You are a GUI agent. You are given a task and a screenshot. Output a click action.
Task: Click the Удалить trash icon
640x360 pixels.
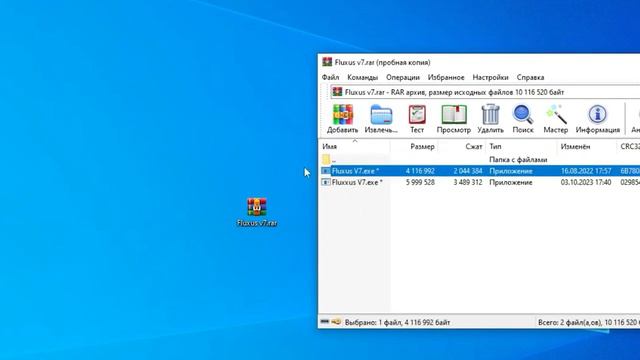click(490, 118)
